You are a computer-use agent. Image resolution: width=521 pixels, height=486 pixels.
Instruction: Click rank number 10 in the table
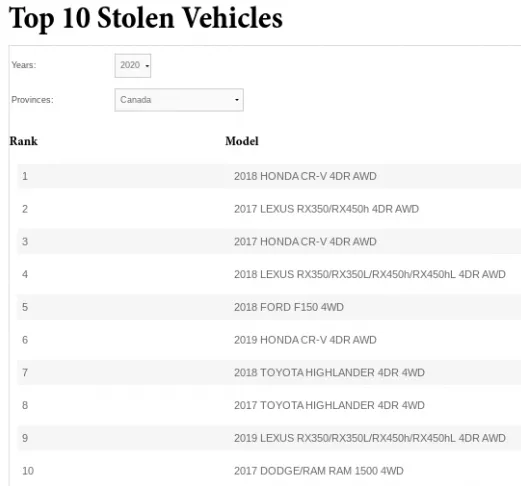(28, 471)
